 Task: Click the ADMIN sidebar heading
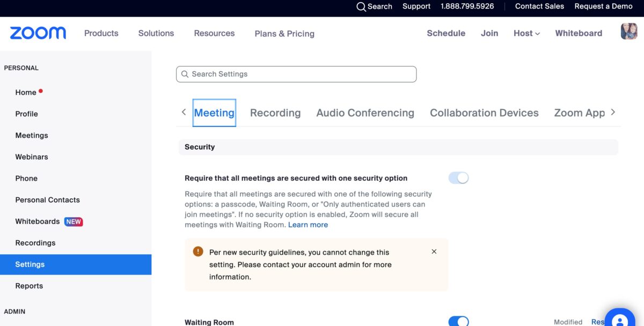14,312
